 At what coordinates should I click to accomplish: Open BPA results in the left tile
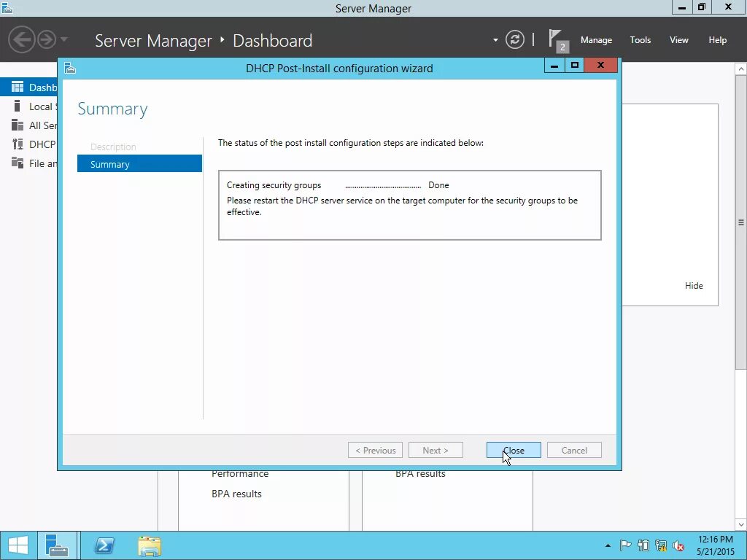[x=237, y=494]
